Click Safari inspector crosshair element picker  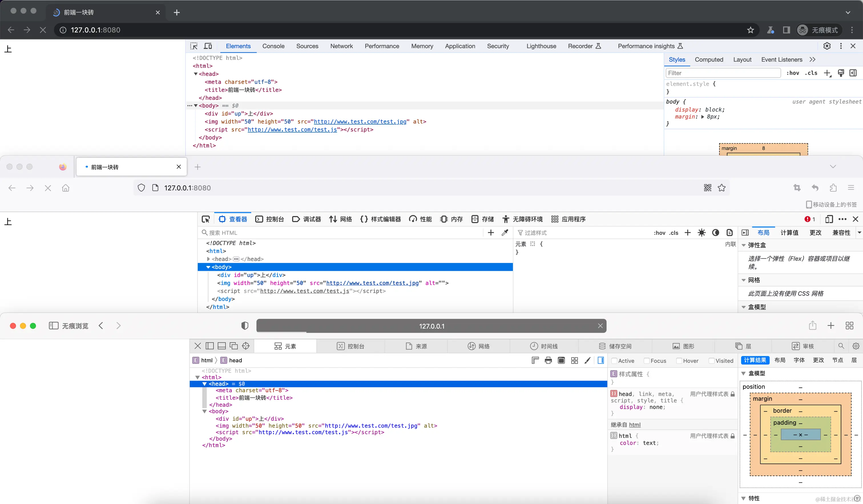coord(245,346)
